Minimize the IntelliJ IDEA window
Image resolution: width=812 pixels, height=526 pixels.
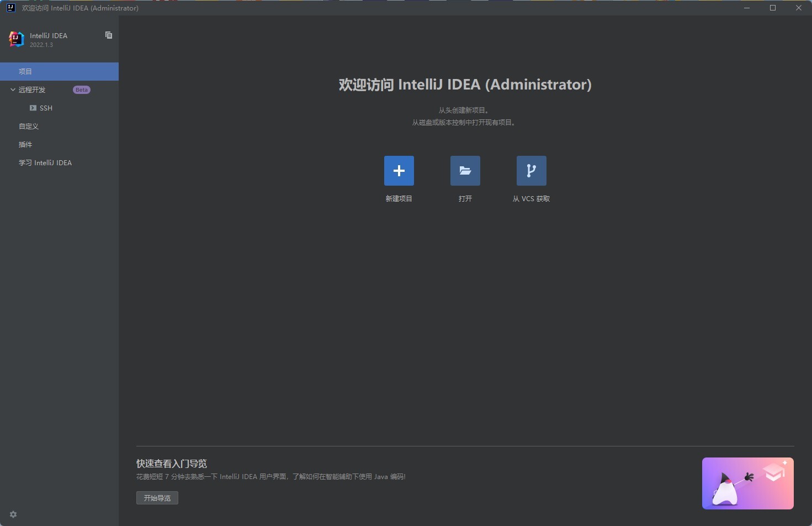click(x=747, y=8)
